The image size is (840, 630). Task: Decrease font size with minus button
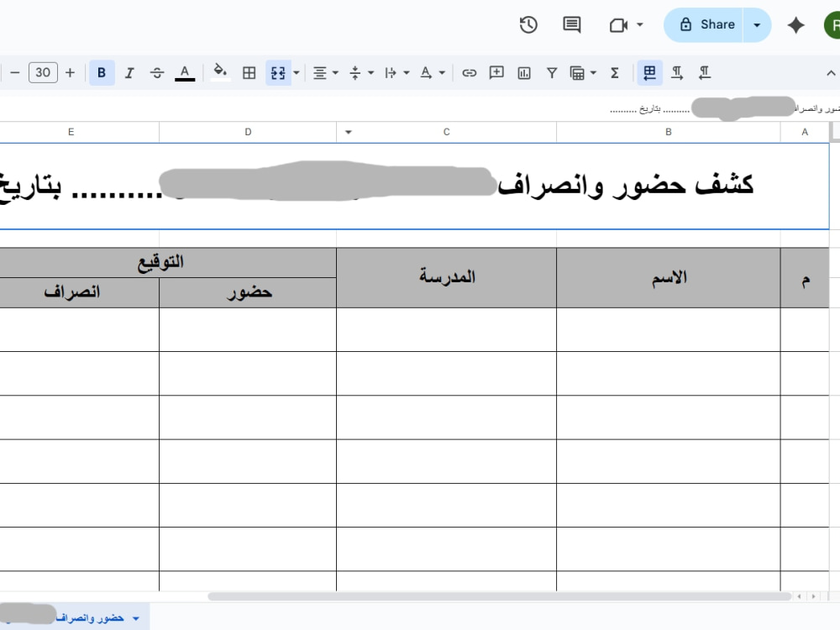(15, 72)
